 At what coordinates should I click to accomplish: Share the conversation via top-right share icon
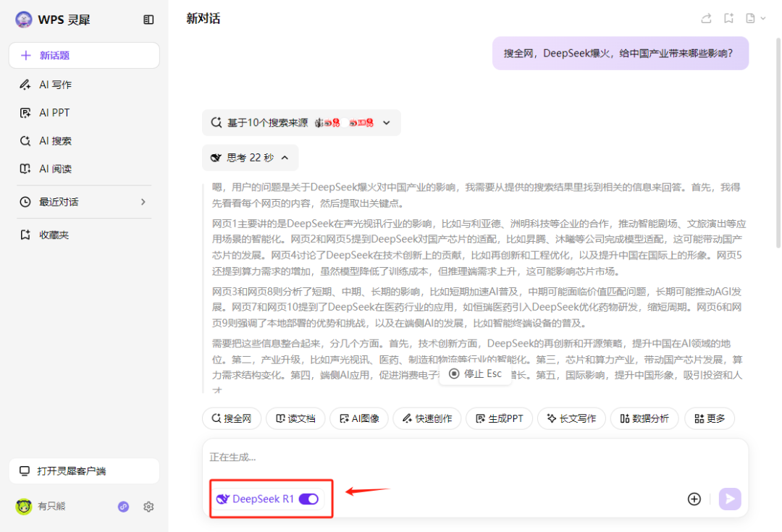tap(706, 18)
